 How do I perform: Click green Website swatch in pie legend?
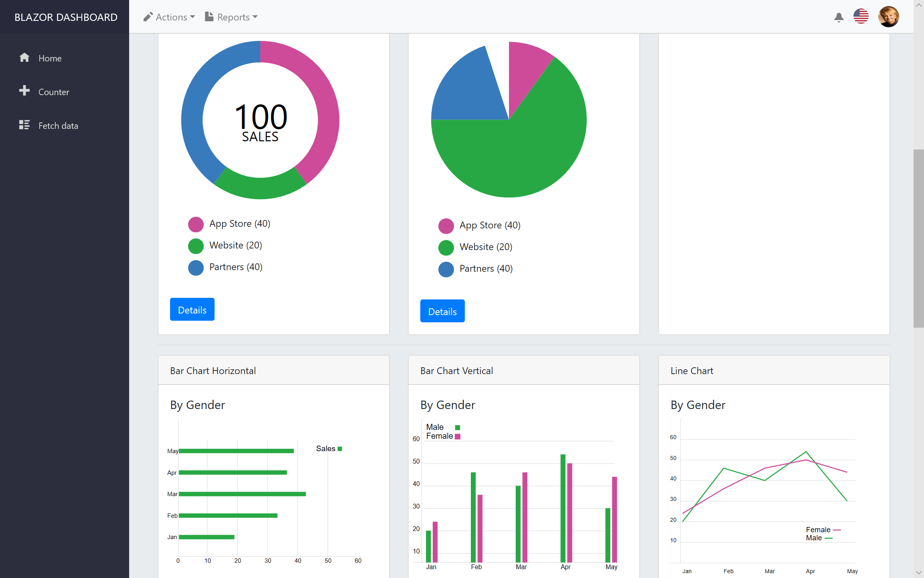click(446, 247)
